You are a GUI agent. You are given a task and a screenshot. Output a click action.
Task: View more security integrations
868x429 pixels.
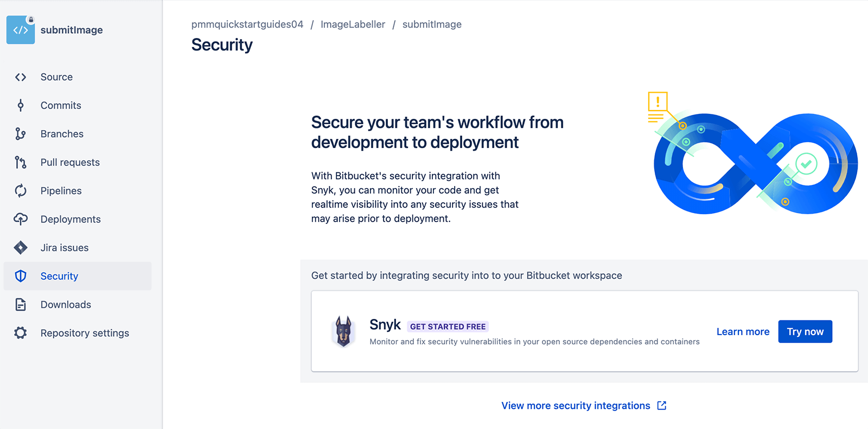point(576,405)
